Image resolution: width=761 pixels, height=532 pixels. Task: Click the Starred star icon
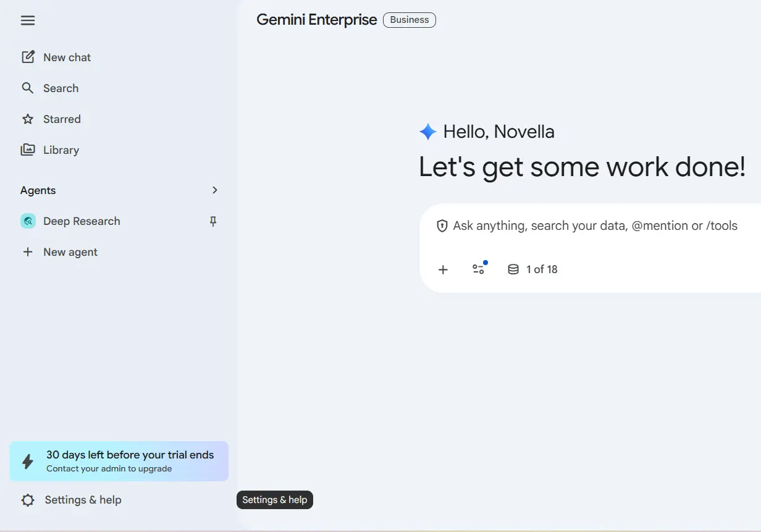pyautogui.click(x=28, y=119)
